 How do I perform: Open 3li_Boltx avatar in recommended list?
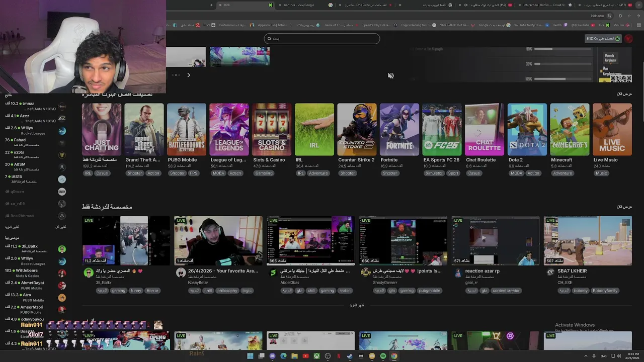click(x=62, y=249)
